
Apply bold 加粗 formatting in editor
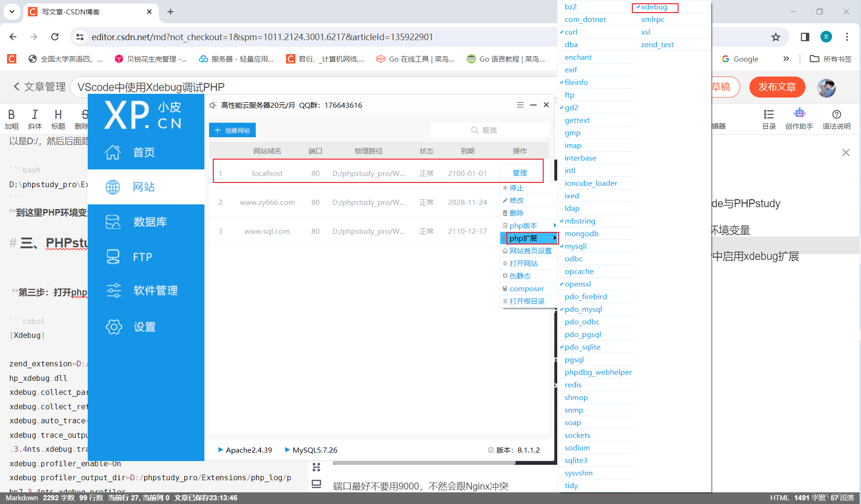pyautogui.click(x=12, y=119)
